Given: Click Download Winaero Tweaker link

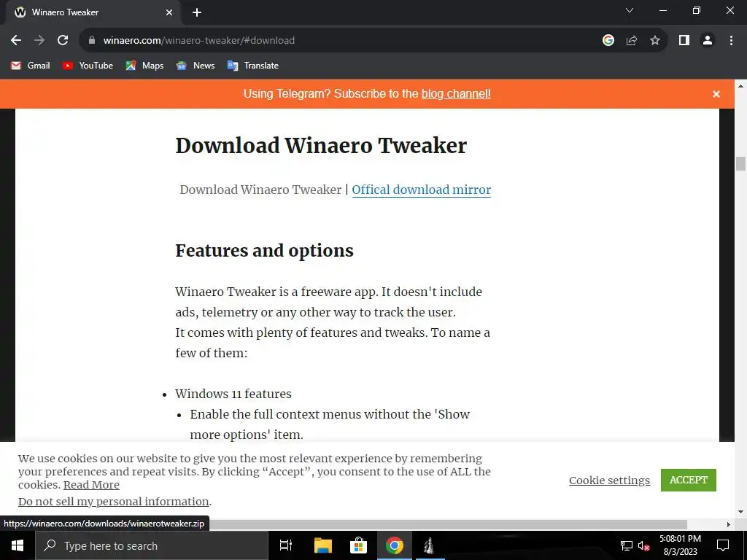Looking at the screenshot, I should pyautogui.click(x=260, y=190).
